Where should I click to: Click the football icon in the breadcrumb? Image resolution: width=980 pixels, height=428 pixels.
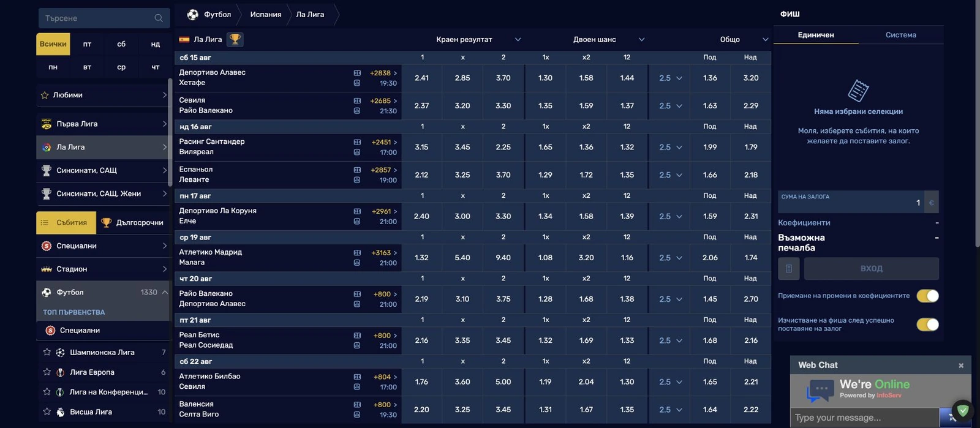[x=193, y=14]
